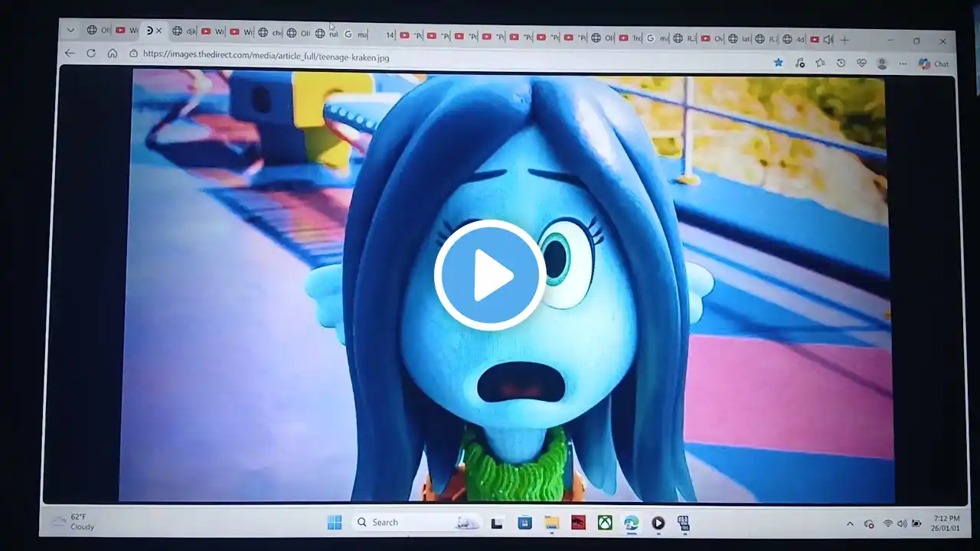Open the Windows Start menu
980x551 pixels.
click(335, 523)
